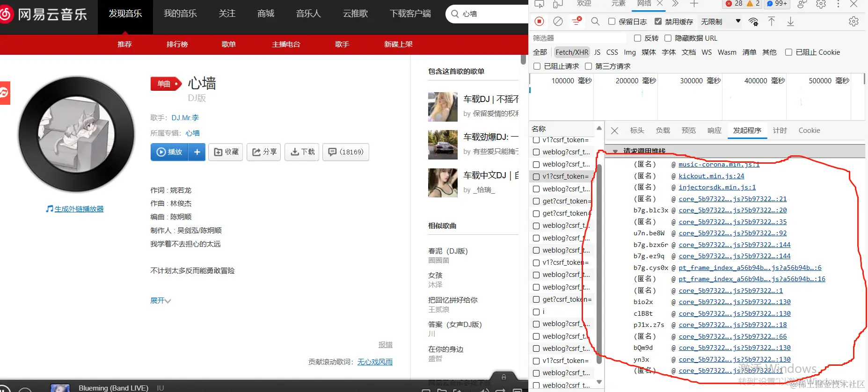Click the 播放 play button
868x392 pixels.
tap(169, 152)
